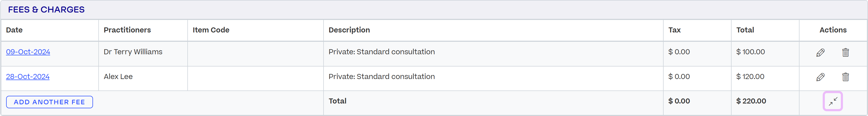868x116 pixels.
Task: Open the 09-Oct-2024 date link
Action: click(28, 52)
